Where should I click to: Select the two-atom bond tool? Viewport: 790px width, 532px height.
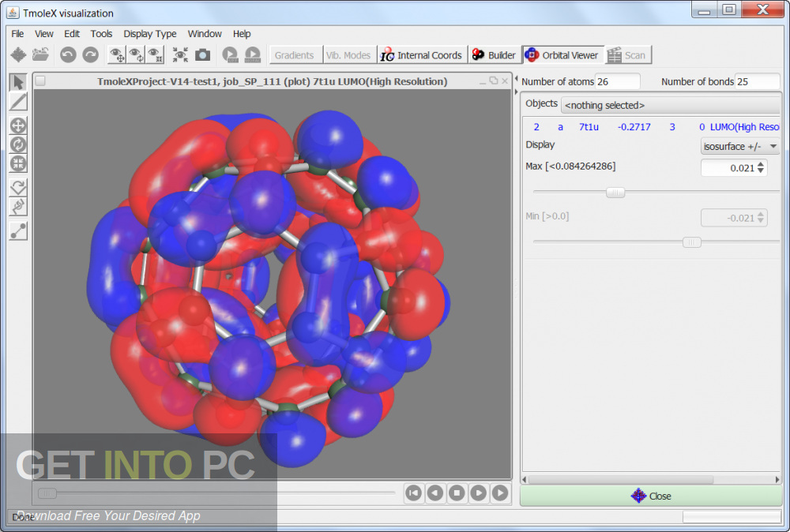18,231
